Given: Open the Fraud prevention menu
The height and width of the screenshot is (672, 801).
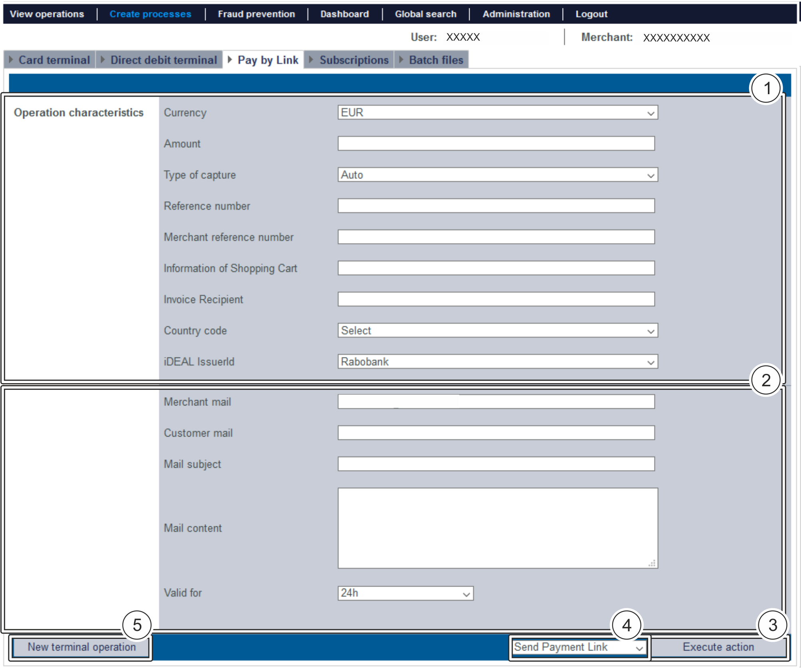Looking at the screenshot, I should point(256,14).
